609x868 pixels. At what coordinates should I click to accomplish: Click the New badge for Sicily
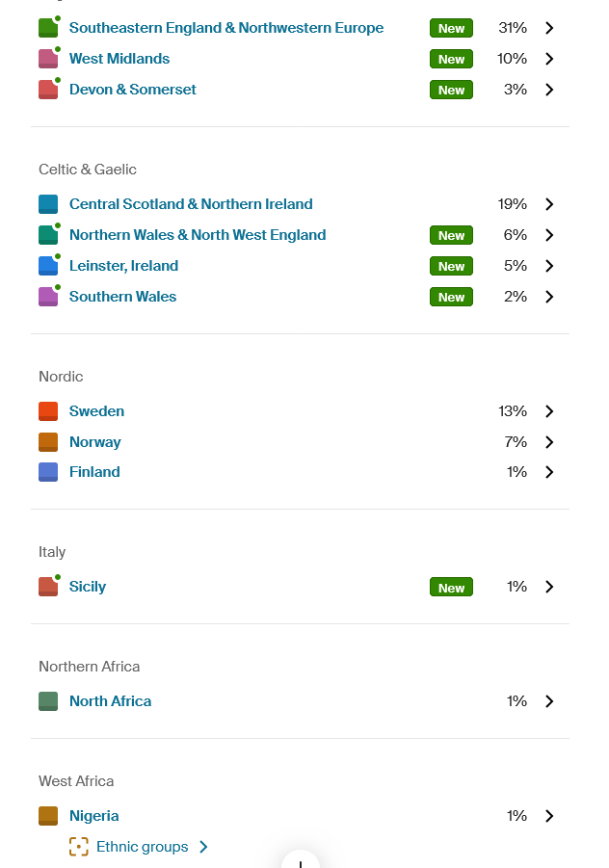coord(451,588)
